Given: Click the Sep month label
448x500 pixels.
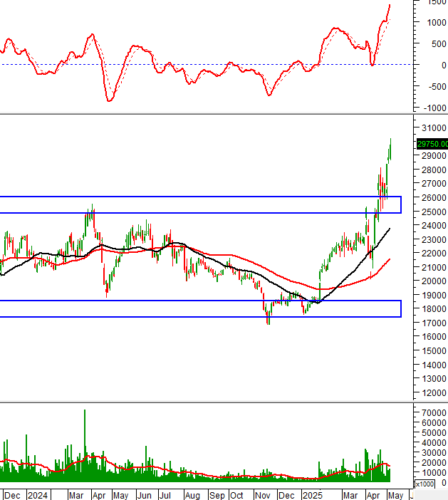Looking at the screenshot, I should pyautogui.click(x=217, y=495).
